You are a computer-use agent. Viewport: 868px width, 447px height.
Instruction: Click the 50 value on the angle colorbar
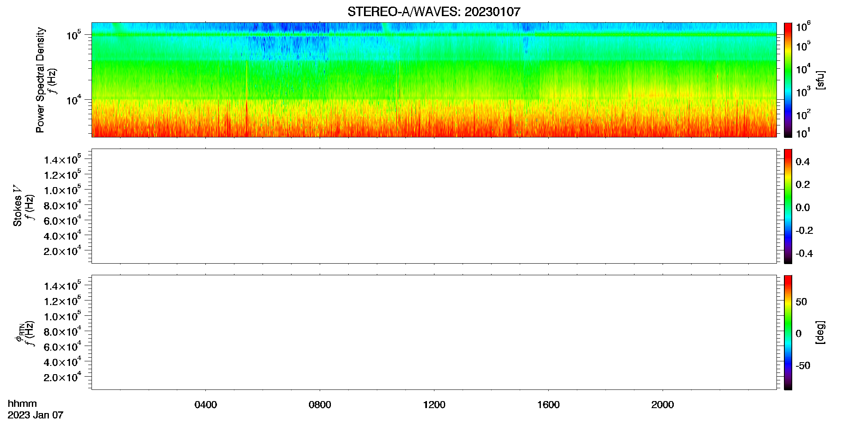tap(801, 302)
